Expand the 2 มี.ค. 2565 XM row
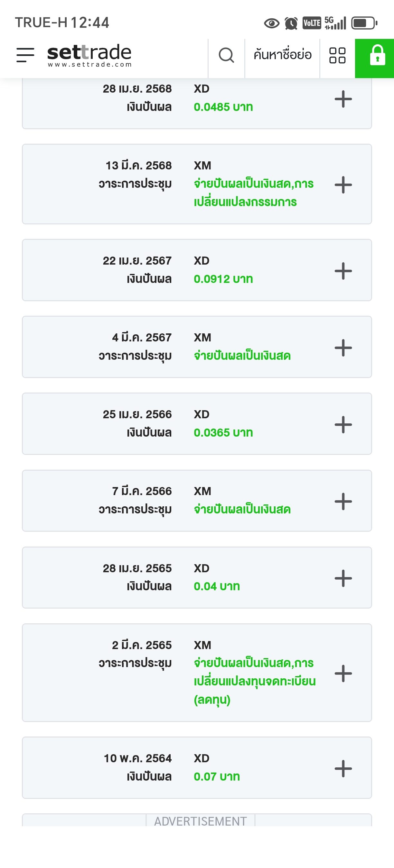Viewport: 394px width, 868px height. coord(343,673)
